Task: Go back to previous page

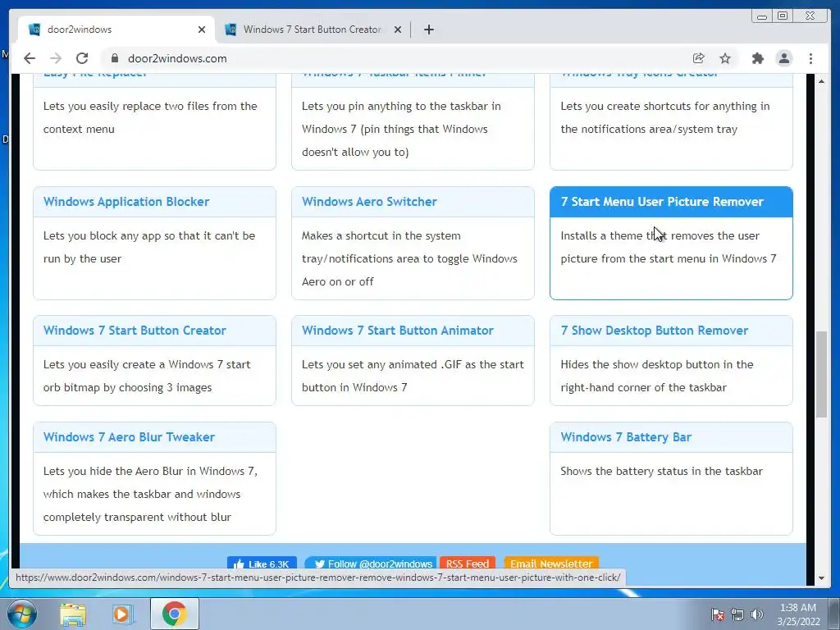Action: (30, 58)
